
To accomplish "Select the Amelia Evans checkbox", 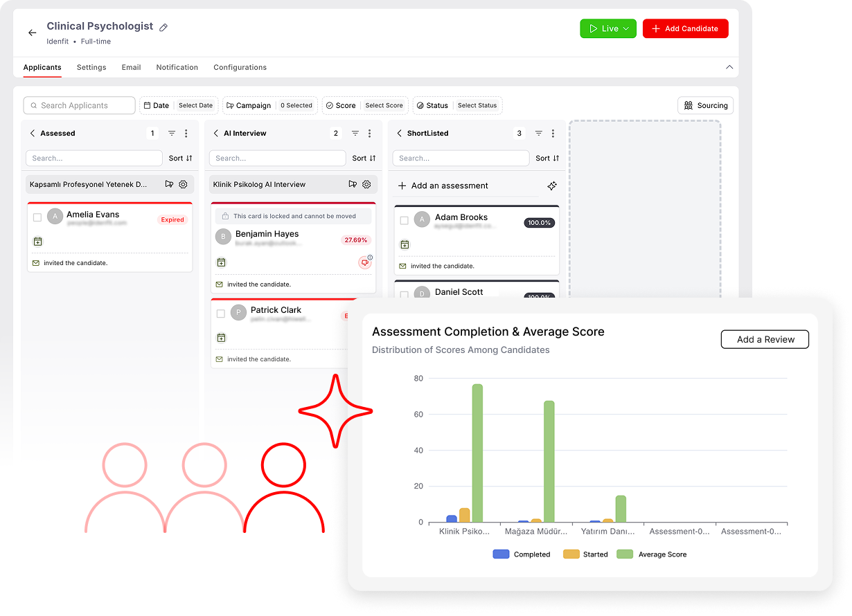I will coord(37,217).
